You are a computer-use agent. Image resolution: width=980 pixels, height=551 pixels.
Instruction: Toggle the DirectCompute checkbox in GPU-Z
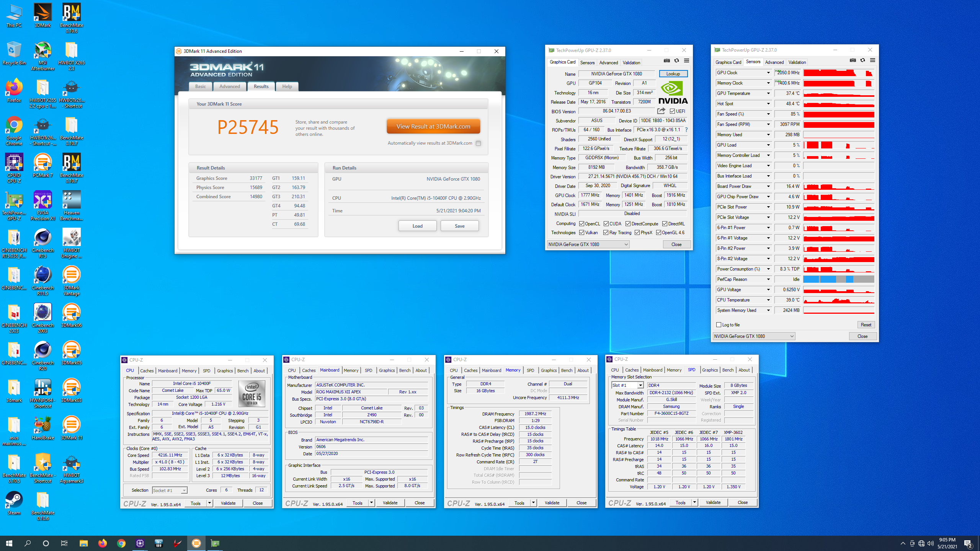628,224
